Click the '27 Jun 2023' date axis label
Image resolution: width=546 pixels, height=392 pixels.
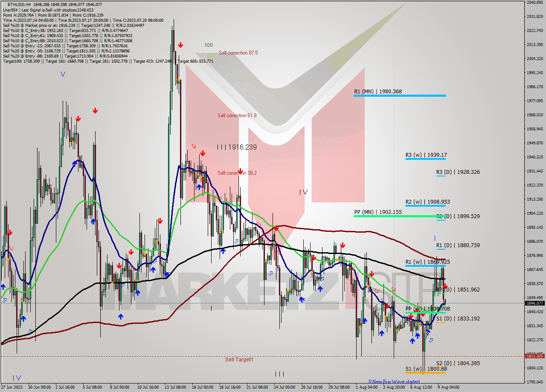[x=12, y=387]
